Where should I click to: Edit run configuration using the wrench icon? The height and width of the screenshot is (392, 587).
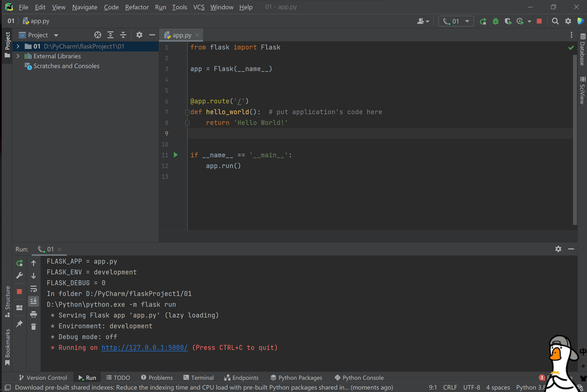(19, 275)
